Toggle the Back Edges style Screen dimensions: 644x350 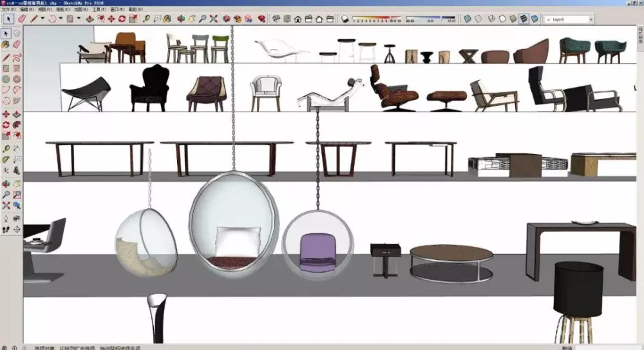coord(478,19)
